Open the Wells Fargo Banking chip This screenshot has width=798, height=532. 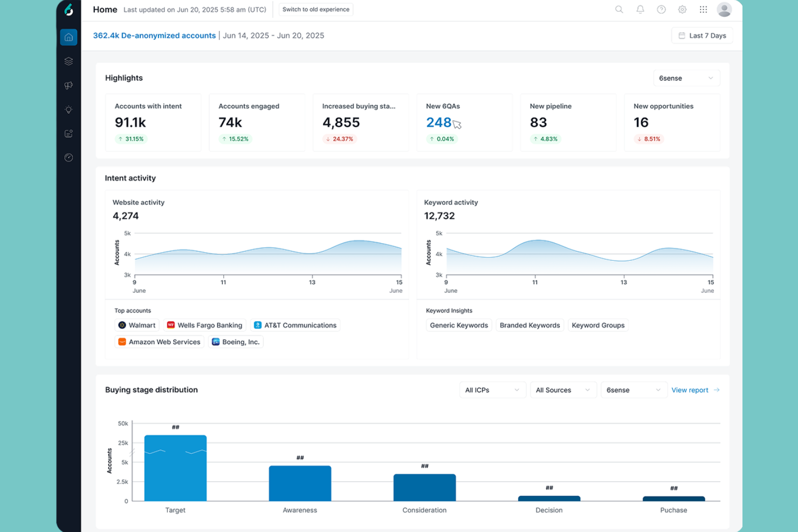pos(205,325)
